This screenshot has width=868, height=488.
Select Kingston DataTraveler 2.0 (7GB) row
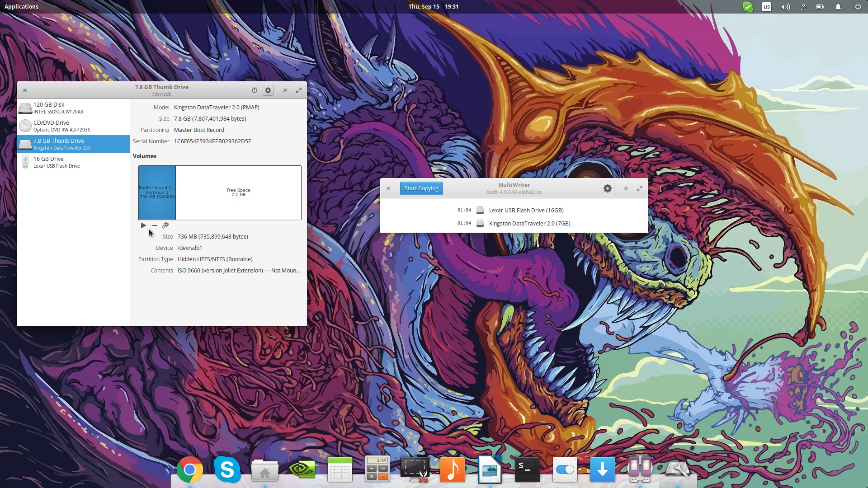tap(514, 223)
